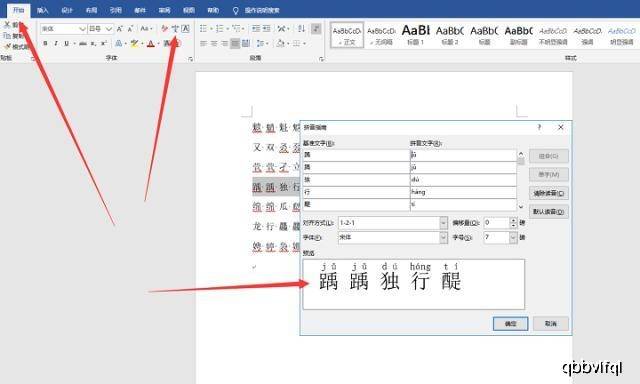This screenshot has height=384, width=640.
Task: Click the paragraph Shading paint bucket icon
Action: click(280, 43)
